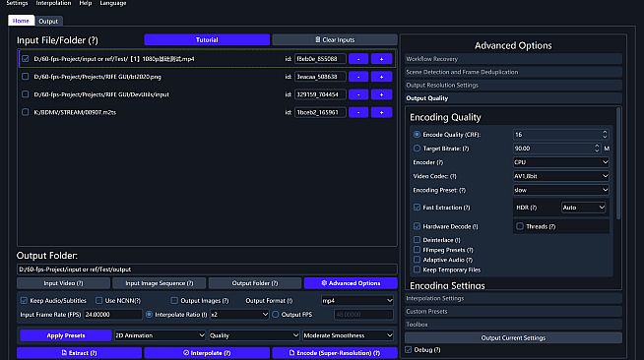The image size is (644, 360).
Task: Click the gear icon on Advanced Options button
Action: coord(324,283)
